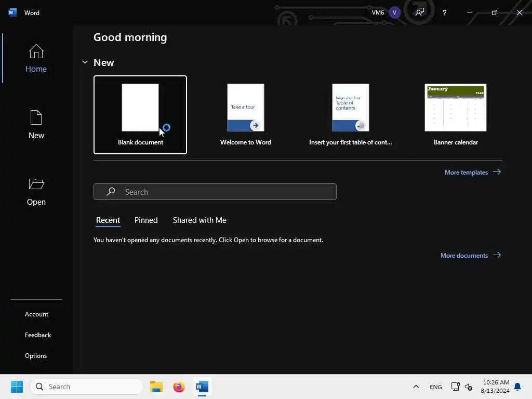This screenshot has height=399, width=532.
Task: Launch Firefox from taskbar
Action: [179, 387]
